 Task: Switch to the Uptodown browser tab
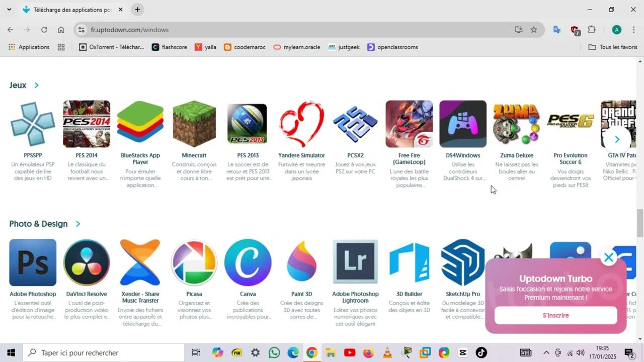coord(72,10)
